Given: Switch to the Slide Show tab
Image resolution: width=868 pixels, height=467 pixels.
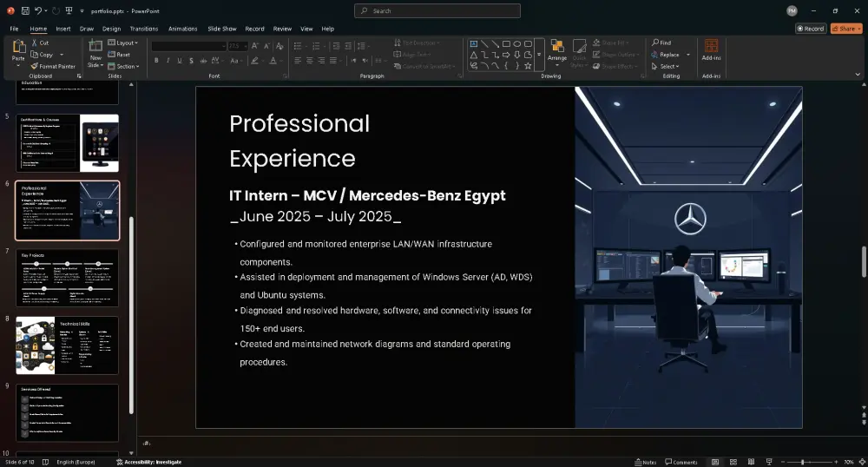Looking at the screenshot, I should coord(222,29).
